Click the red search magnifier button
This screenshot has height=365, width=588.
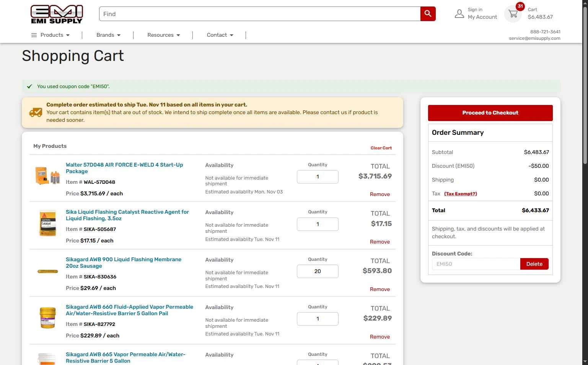pos(428,14)
